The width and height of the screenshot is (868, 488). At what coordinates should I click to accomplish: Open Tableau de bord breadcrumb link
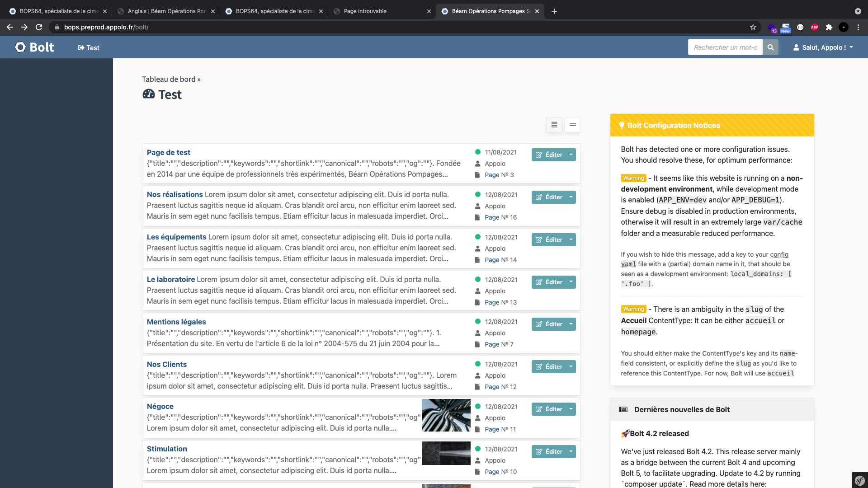(169, 80)
